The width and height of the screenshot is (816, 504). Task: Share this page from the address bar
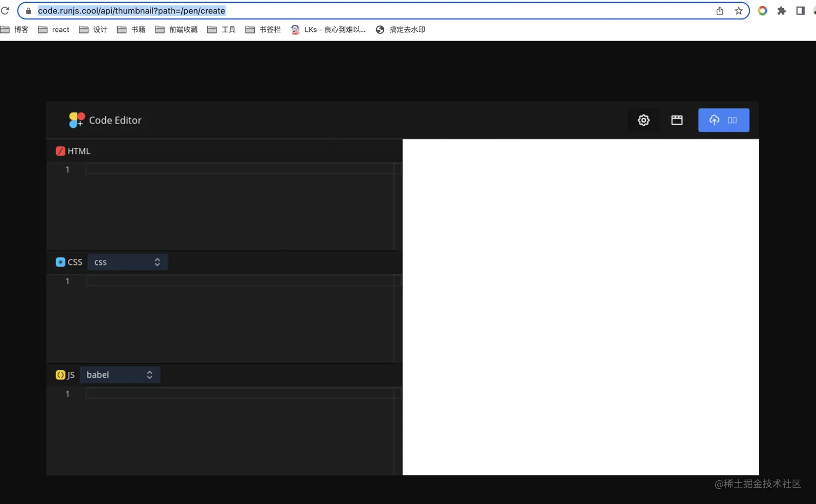point(719,11)
